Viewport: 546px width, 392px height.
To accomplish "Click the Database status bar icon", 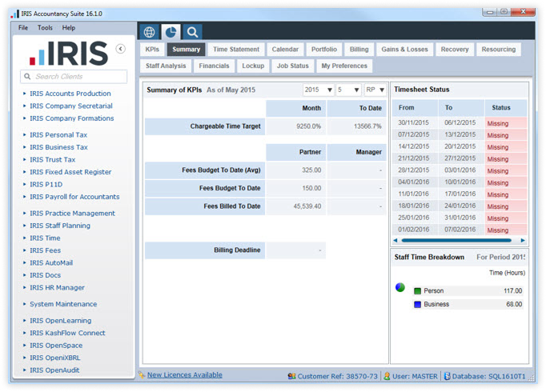I will tap(447, 376).
